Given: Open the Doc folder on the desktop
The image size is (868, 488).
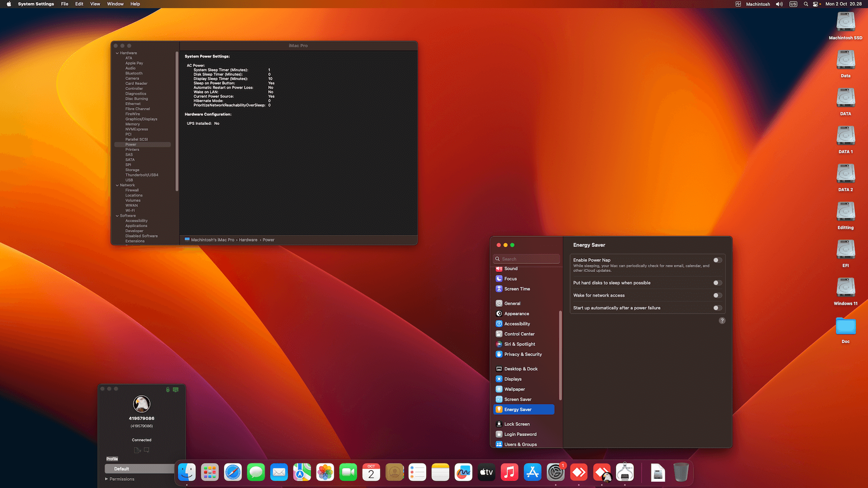Looking at the screenshot, I should [845, 327].
